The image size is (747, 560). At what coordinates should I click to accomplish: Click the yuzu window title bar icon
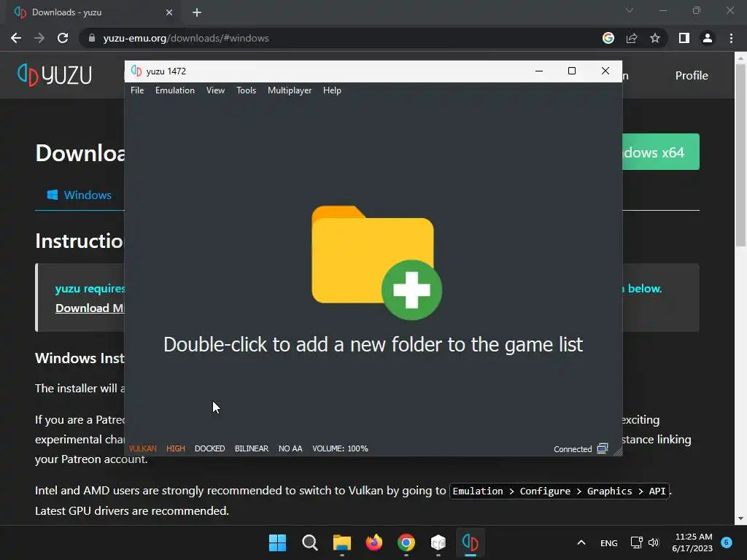point(136,71)
